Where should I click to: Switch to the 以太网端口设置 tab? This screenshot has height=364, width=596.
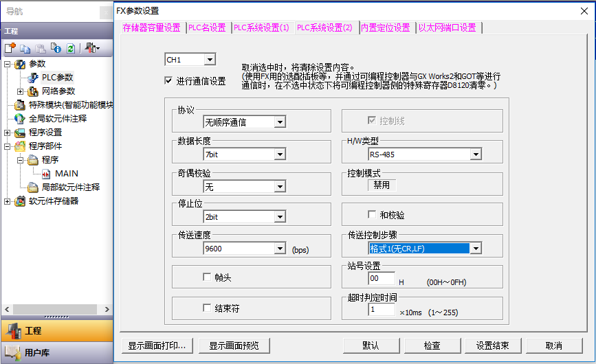[x=448, y=27]
